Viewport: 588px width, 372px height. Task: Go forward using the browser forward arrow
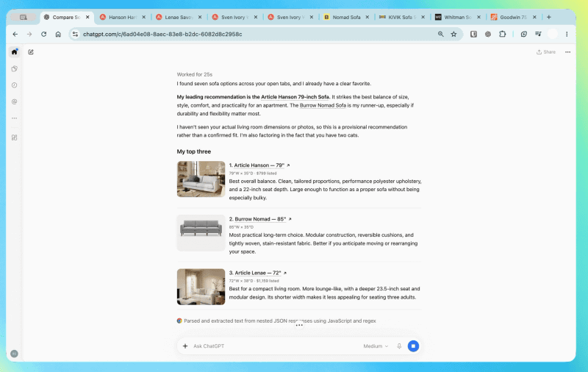point(29,34)
